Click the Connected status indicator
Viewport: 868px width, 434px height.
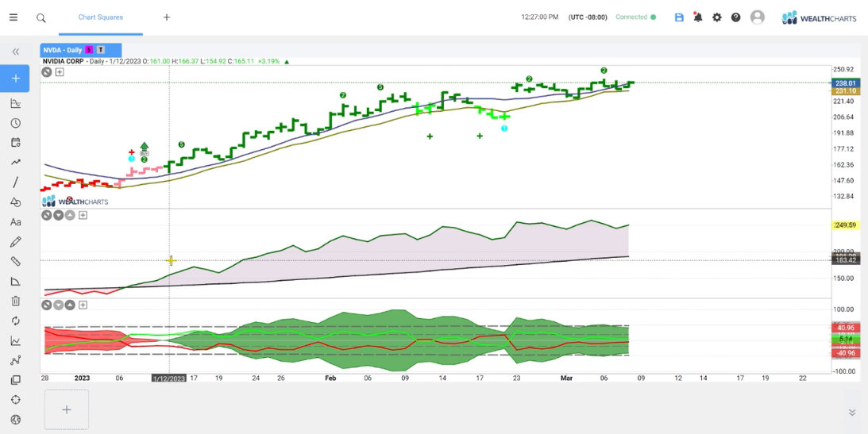tap(635, 17)
